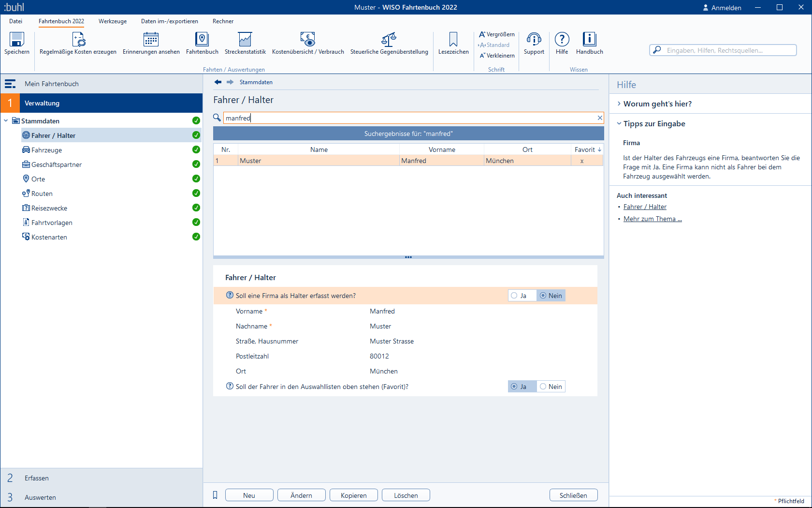Open section 2 Erfassen
This screenshot has height=508, width=812.
101,478
